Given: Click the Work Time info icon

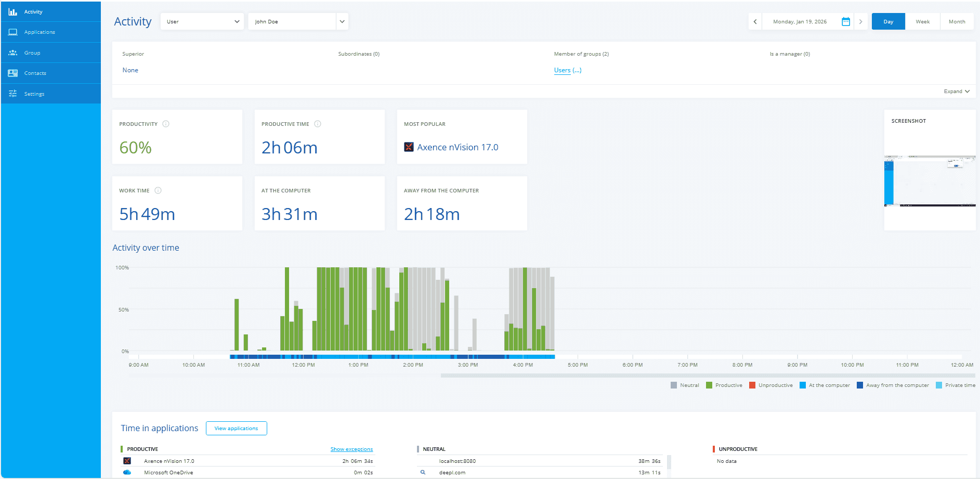Looking at the screenshot, I should coord(158,190).
